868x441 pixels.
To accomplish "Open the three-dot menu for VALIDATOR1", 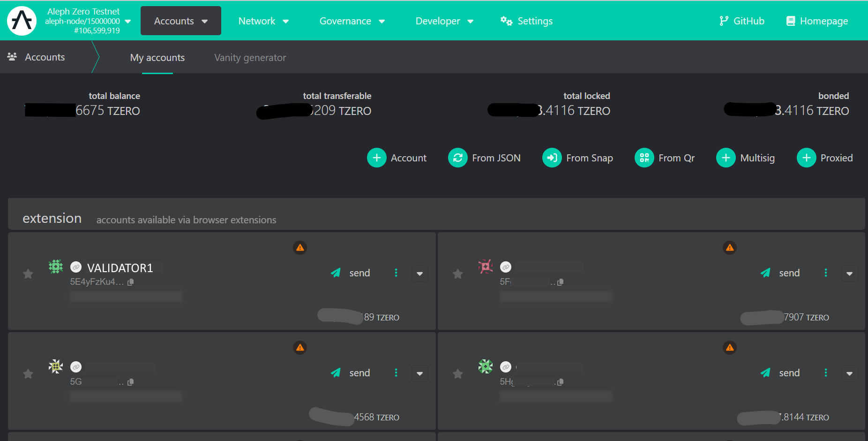I will [x=396, y=273].
